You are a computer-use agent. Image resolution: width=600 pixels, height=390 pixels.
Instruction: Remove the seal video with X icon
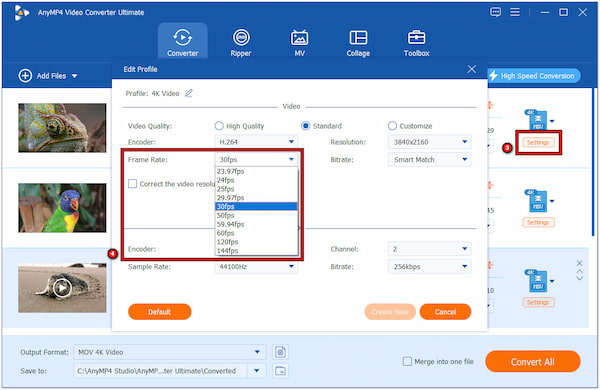coord(579,263)
